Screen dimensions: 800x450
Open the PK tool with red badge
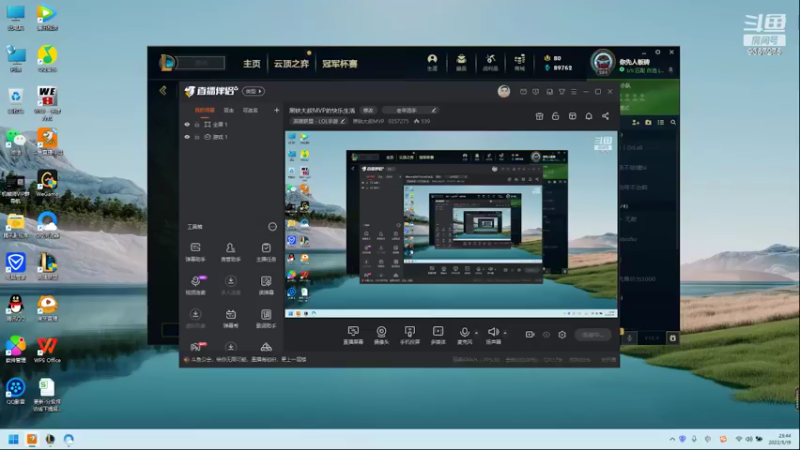coord(197,347)
